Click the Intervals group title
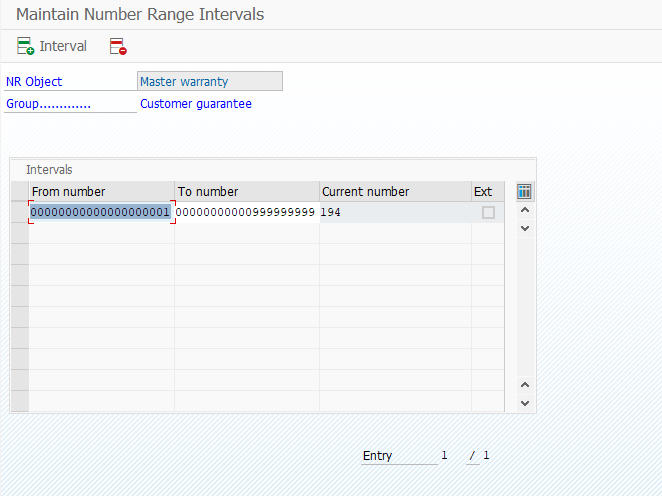The height and width of the screenshot is (496, 662). click(x=49, y=170)
